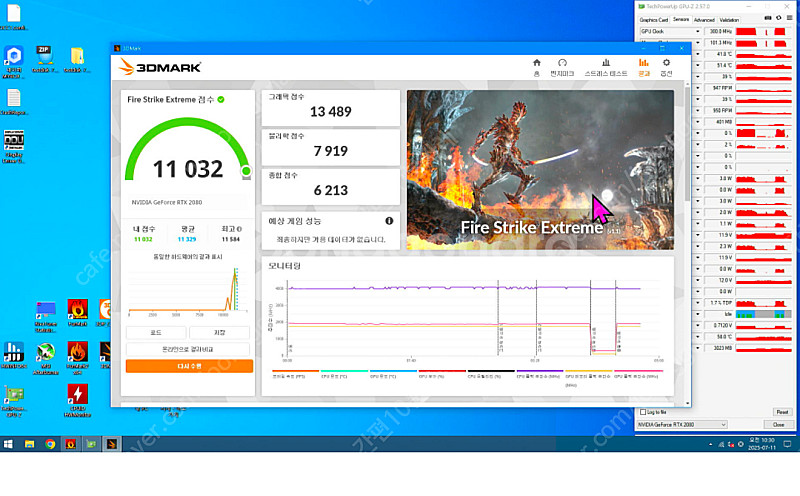Toggle the orange frame rate legend item

point(295,374)
